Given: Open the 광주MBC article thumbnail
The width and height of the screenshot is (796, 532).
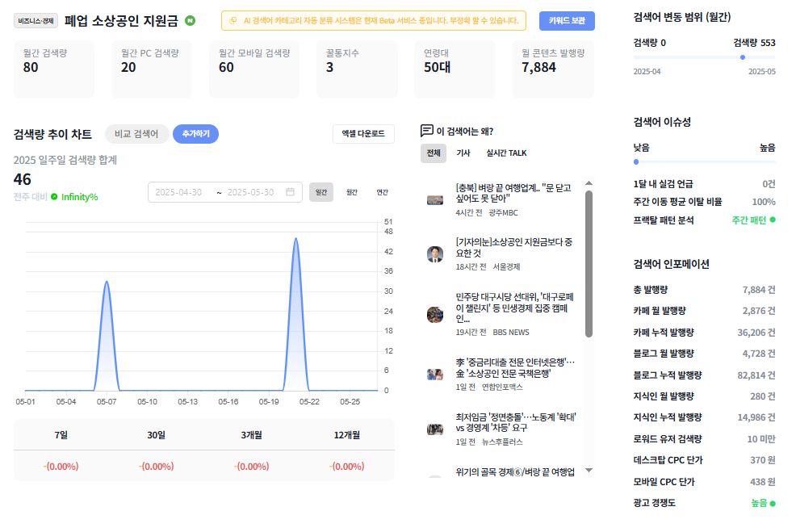Looking at the screenshot, I should (x=435, y=200).
